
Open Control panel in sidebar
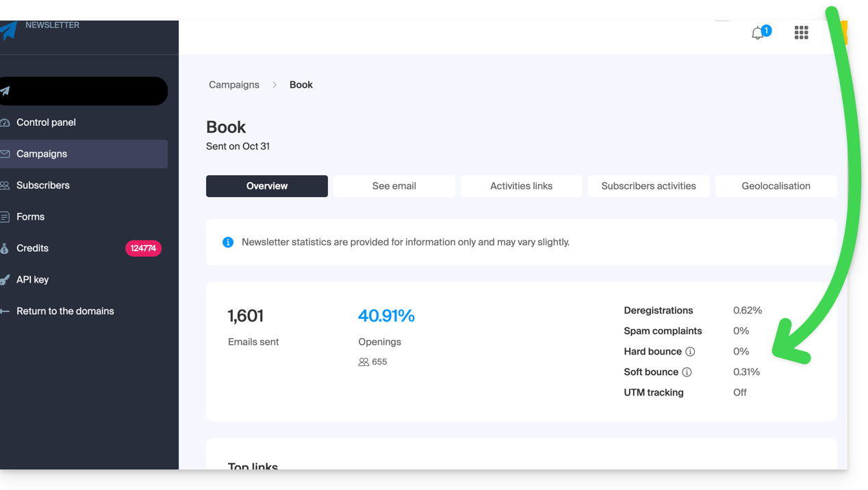coord(46,122)
